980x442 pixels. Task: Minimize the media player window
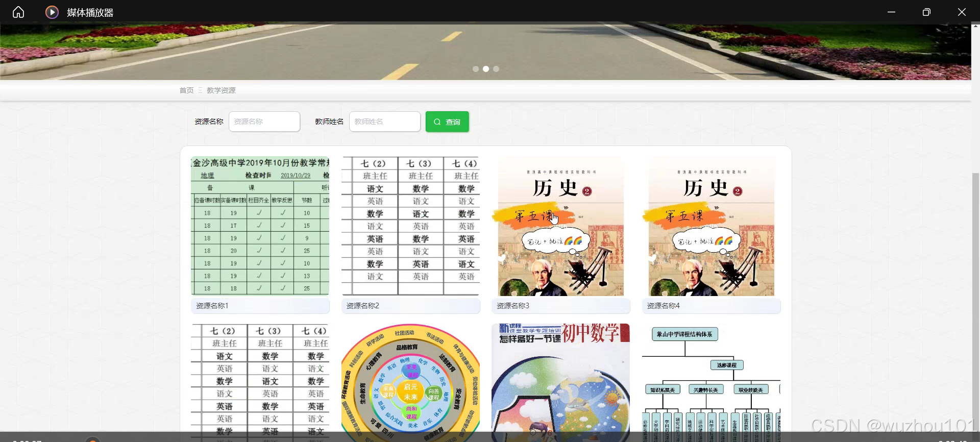[891, 12]
